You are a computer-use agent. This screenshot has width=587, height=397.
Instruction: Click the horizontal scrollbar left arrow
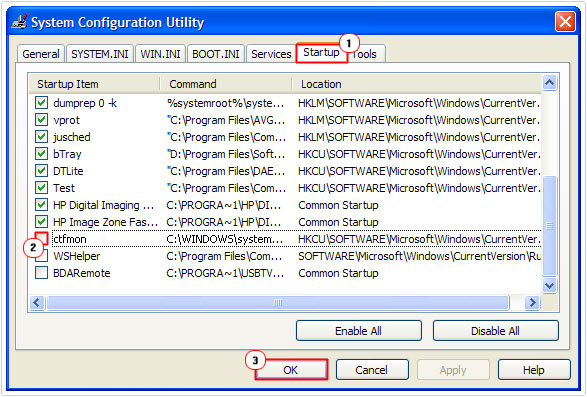pos(37,302)
